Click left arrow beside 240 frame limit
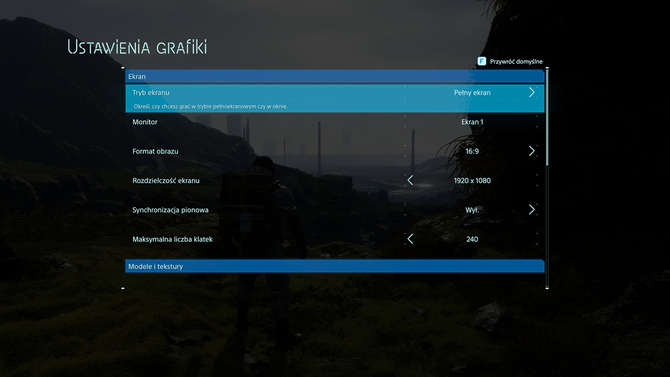 (410, 239)
